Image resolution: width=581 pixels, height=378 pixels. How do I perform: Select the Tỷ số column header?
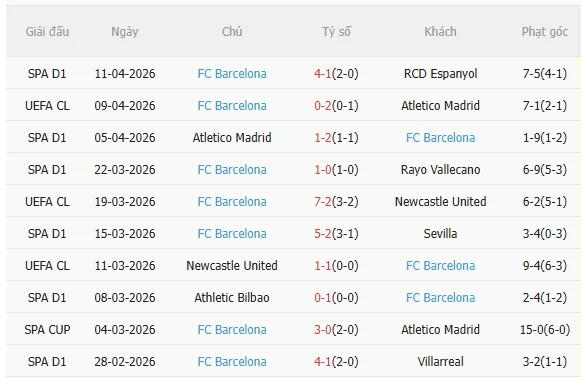click(x=336, y=32)
